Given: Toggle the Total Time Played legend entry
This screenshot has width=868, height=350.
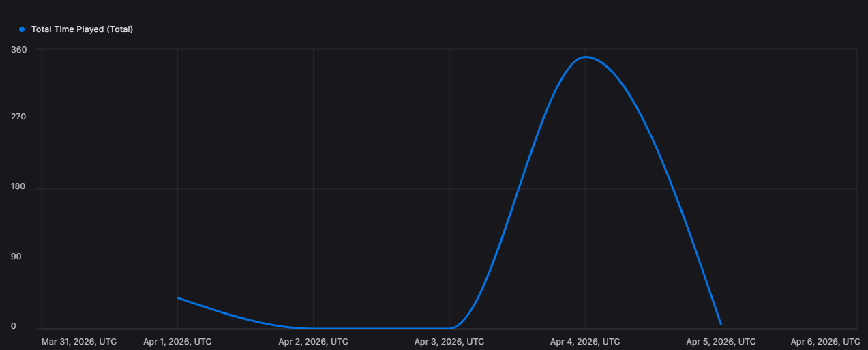Looking at the screenshot, I should click(76, 29).
